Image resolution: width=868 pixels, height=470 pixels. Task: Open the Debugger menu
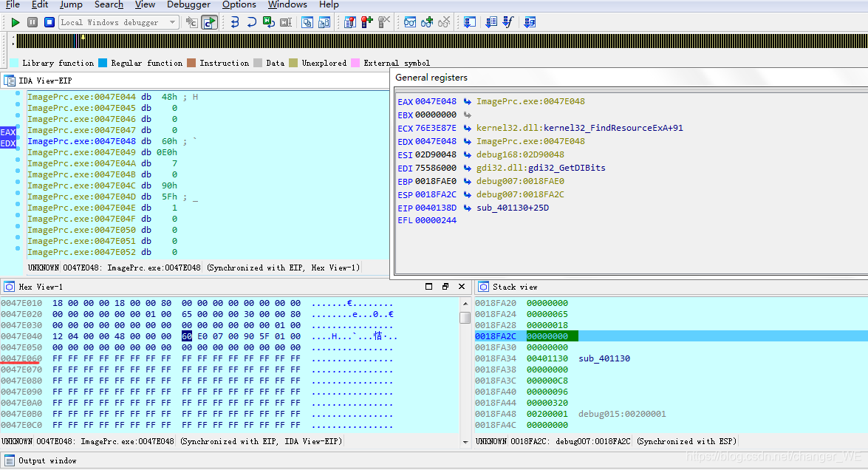coord(188,5)
